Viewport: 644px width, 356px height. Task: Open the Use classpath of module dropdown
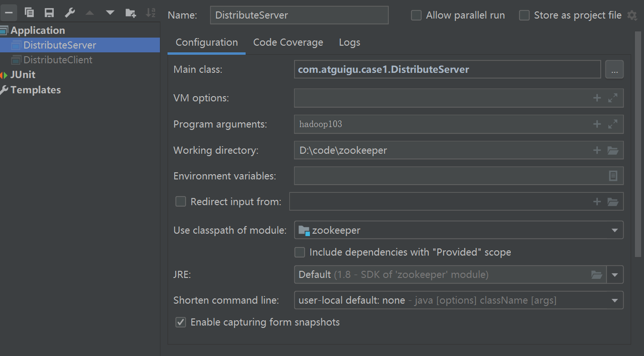pyautogui.click(x=459, y=230)
